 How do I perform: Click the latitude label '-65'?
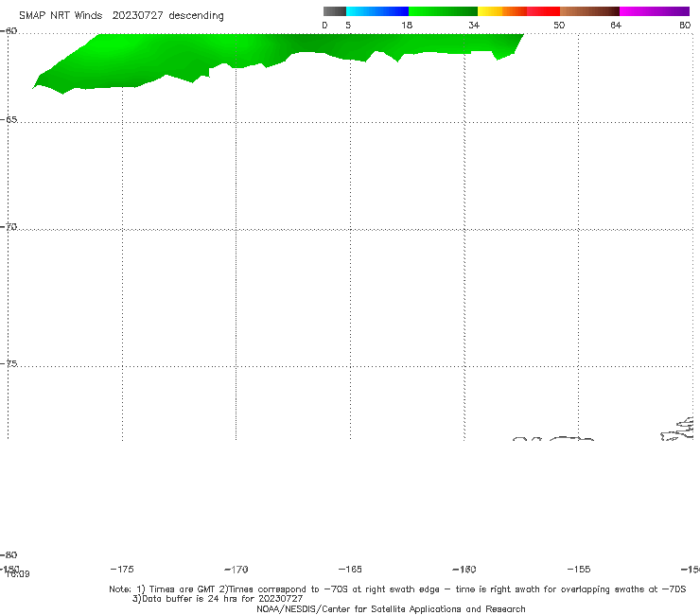[9, 120]
